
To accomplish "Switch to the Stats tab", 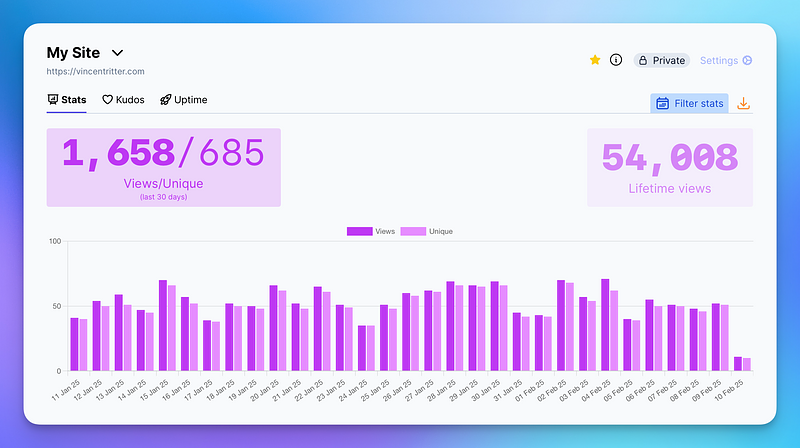I will click(x=67, y=99).
